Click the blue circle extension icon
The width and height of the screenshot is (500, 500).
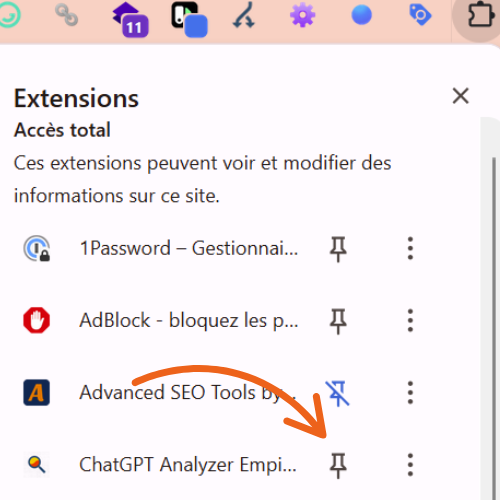tap(361, 15)
